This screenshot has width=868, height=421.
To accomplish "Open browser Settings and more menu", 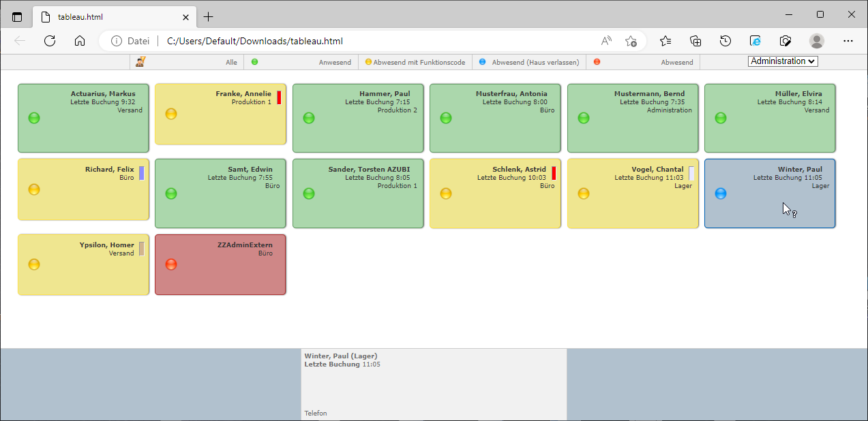I will pos(848,41).
